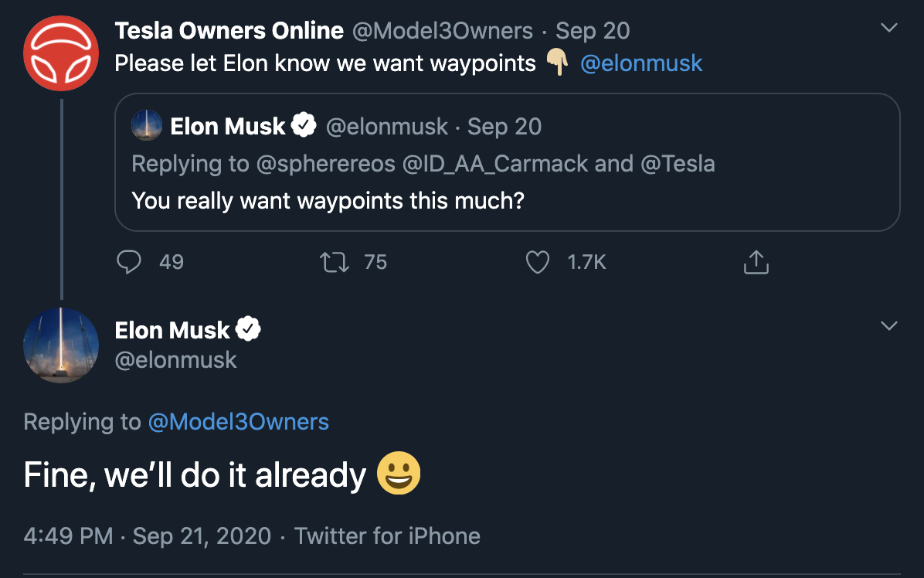The width and height of the screenshot is (924, 578).
Task: Click Elon Musk's rocket launch avatar
Action: coord(61,345)
